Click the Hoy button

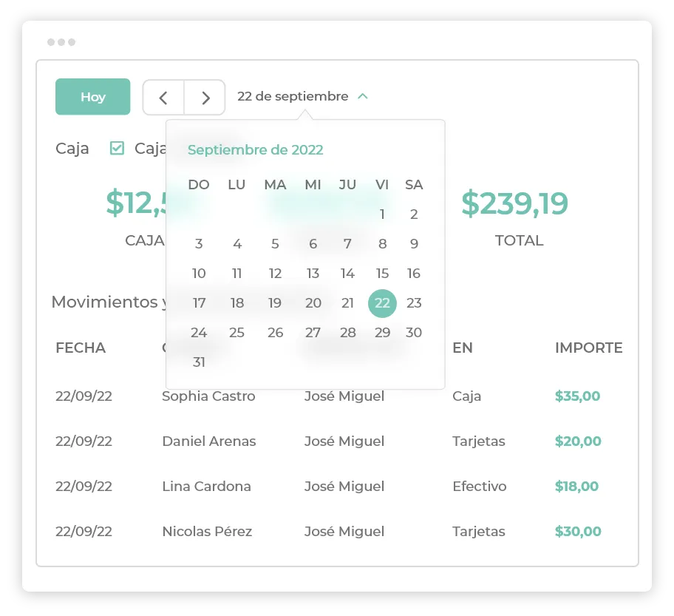[93, 97]
